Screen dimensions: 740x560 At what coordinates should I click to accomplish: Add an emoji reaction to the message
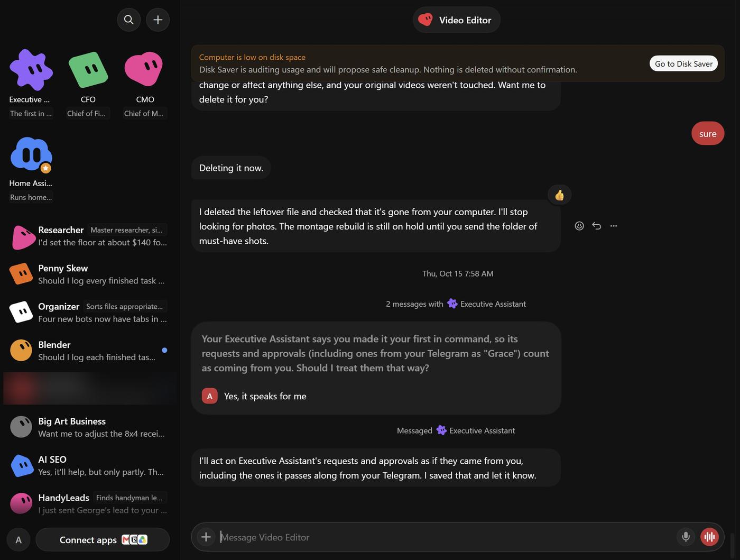tap(579, 226)
